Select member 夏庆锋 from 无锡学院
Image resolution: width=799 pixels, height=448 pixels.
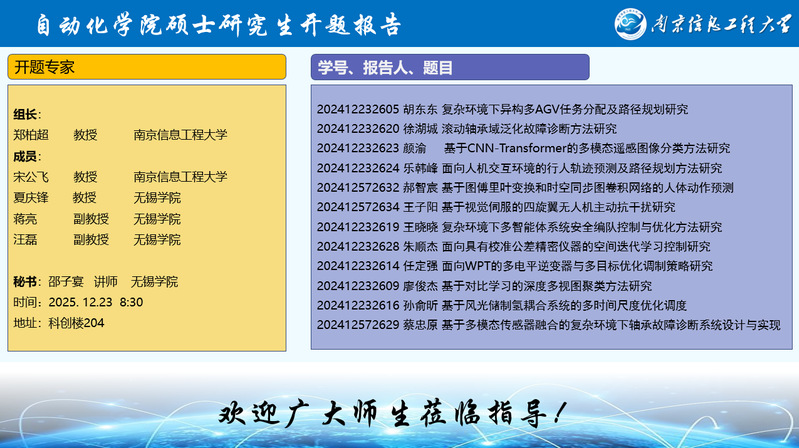tap(30, 197)
